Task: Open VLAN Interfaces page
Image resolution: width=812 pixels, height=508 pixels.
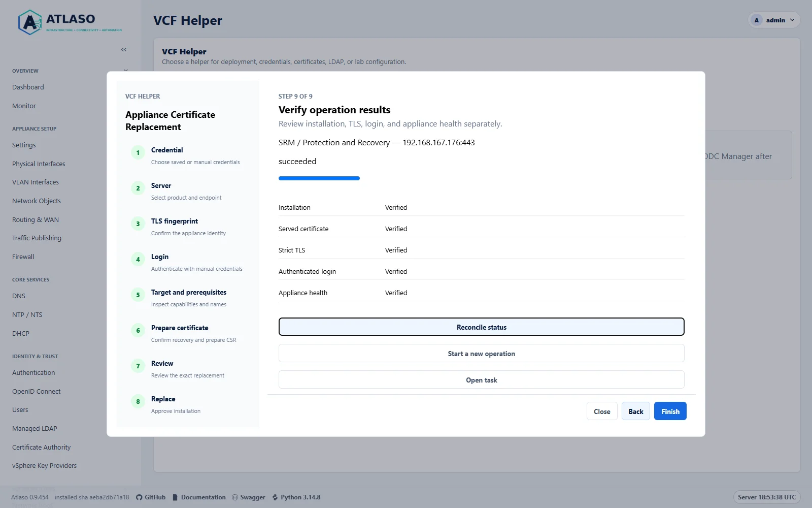Action: [36, 182]
